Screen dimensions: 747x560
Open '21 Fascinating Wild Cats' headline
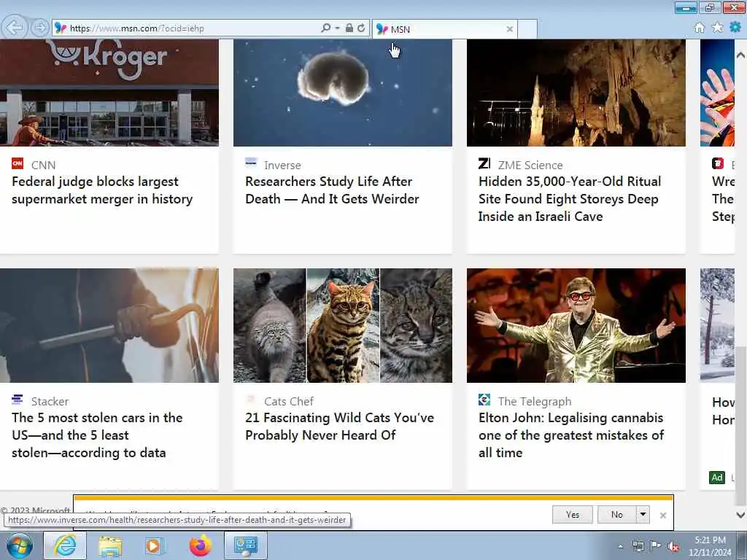point(340,426)
